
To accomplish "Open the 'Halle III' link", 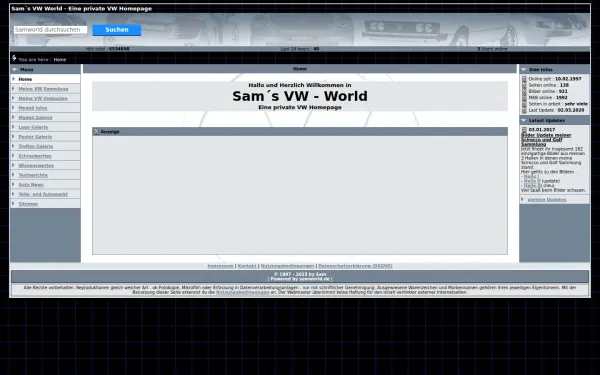I will (533, 185).
